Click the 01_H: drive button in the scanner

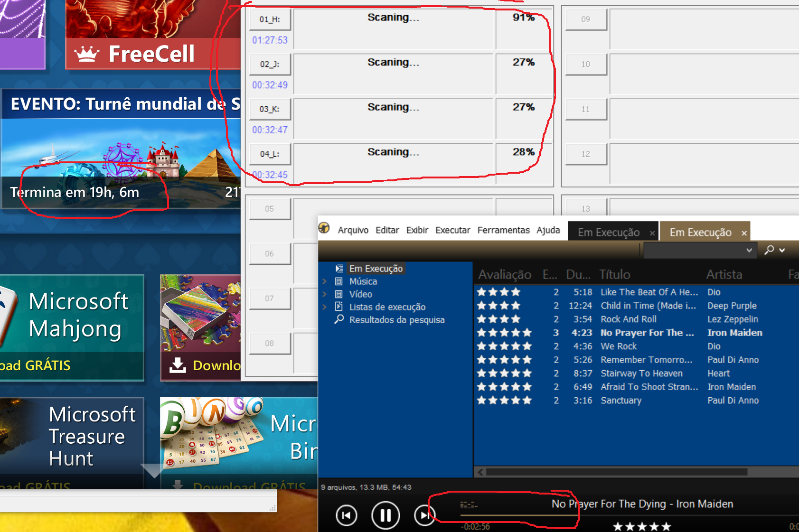click(x=270, y=19)
